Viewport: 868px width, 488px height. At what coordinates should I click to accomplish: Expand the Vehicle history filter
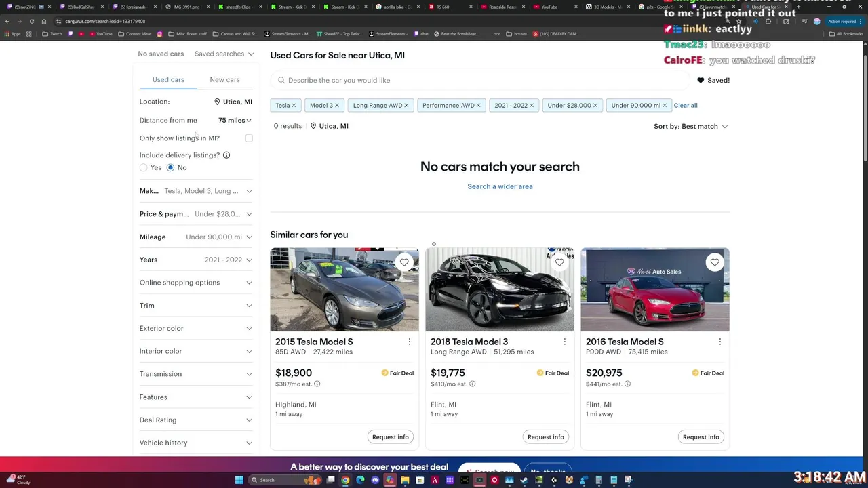pyautogui.click(x=196, y=443)
